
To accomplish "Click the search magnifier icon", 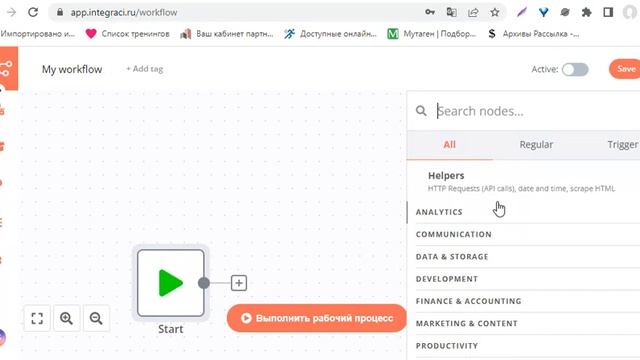I will click(421, 111).
